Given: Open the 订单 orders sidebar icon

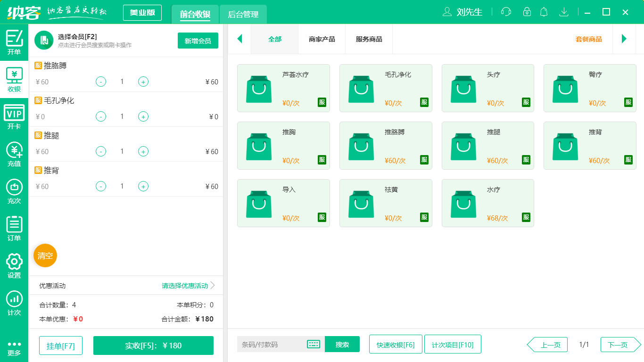Looking at the screenshot, I should [x=14, y=228].
